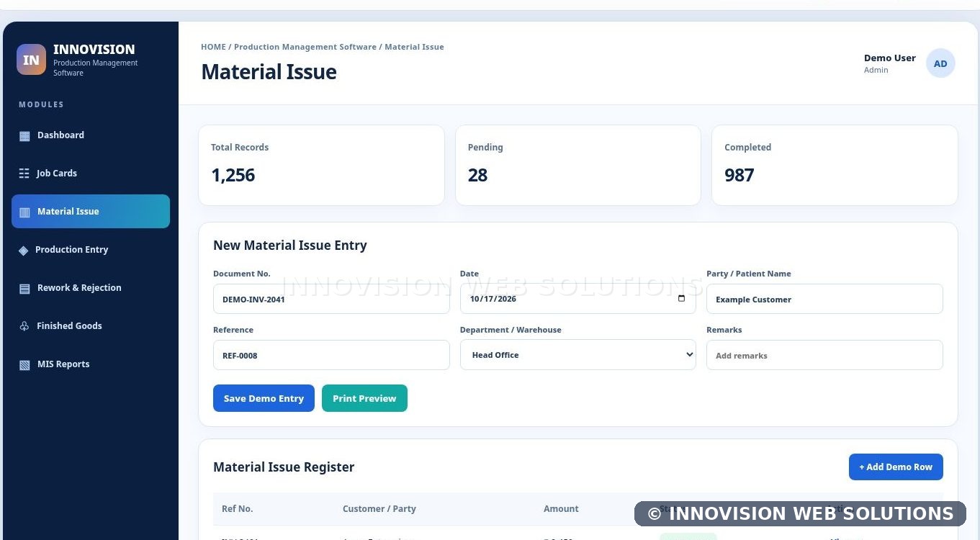The height and width of the screenshot is (540, 980).
Task: Open Finished Goods module
Action: (91, 326)
